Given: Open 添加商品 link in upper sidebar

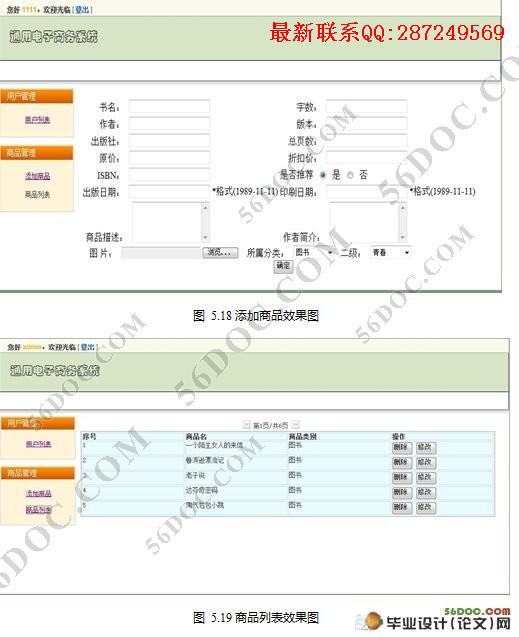Looking at the screenshot, I should click(x=37, y=176).
